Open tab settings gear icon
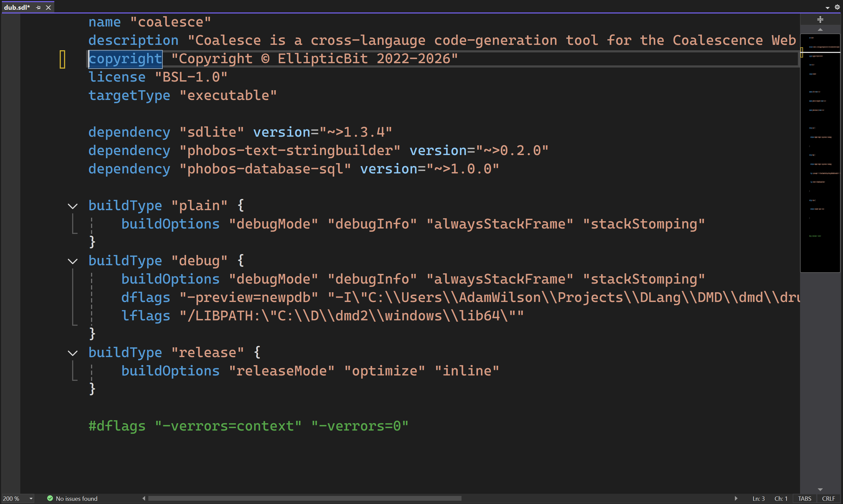 click(x=837, y=7)
